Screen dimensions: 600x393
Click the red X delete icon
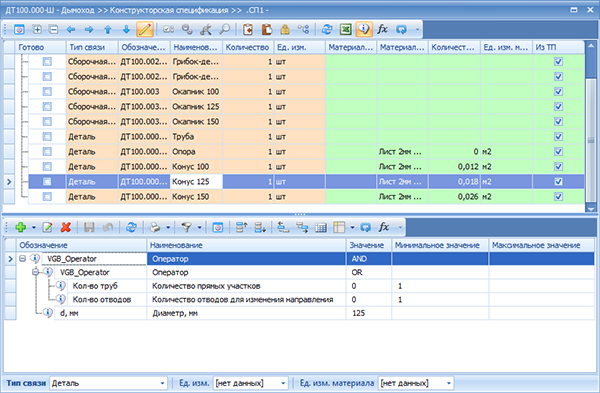pyautogui.click(x=66, y=228)
